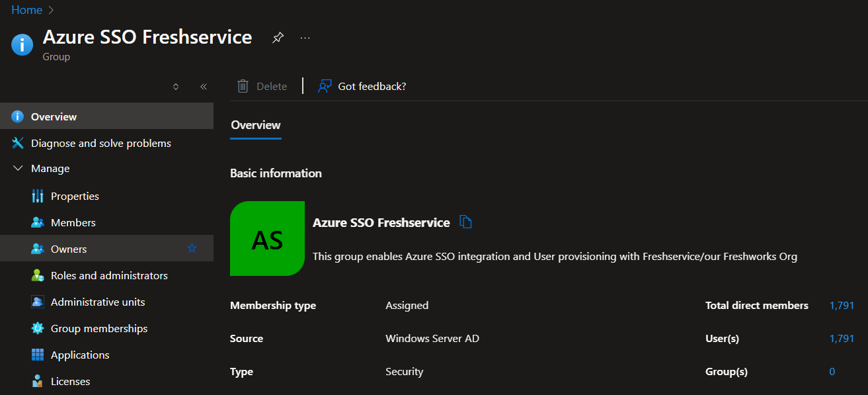Open the more options ellipsis menu
Image resolution: width=868 pixels, height=395 pixels.
point(305,38)
